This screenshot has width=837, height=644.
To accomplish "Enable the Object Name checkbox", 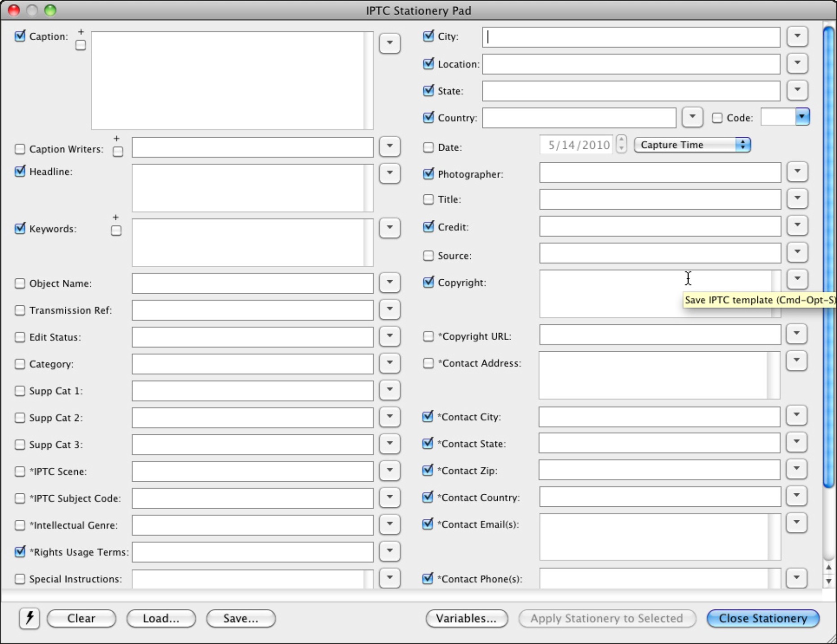I will [x=20, y=283].
